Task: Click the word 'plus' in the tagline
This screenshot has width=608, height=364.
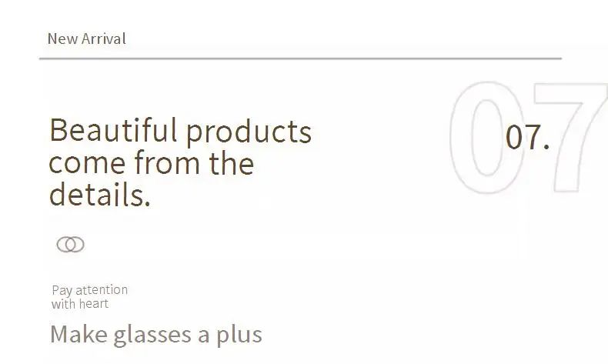Action: pos(239,336)
